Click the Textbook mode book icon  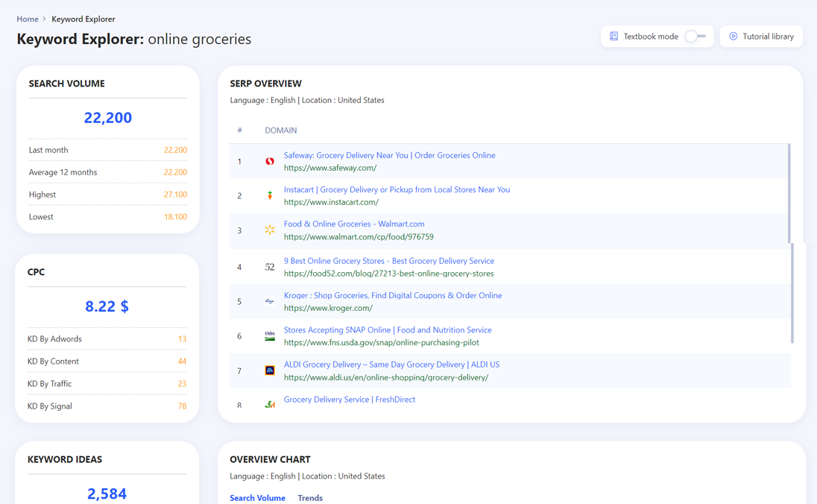[613, 37]
